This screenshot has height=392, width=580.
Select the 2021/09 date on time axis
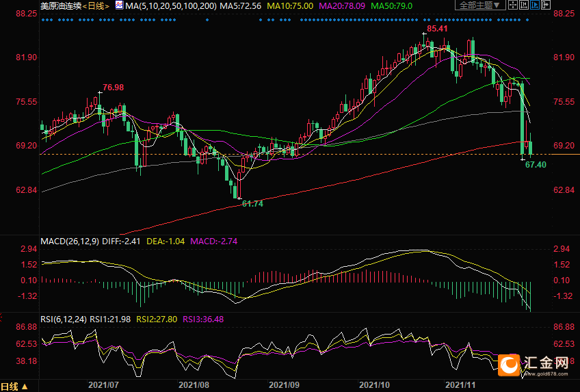284,385
